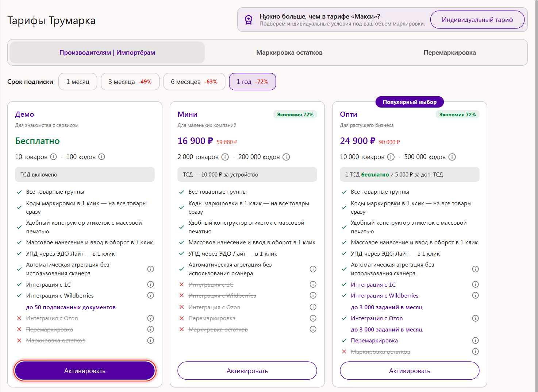
Task: Open info for Опти Маркировка остатков row
Action: 475,352
